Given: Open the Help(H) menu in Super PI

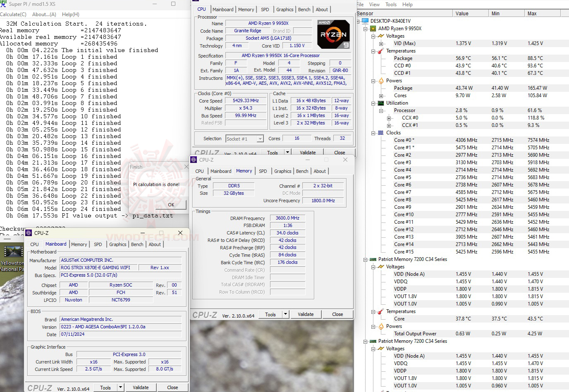Looking at the screenshot, I should pos(71,14).
